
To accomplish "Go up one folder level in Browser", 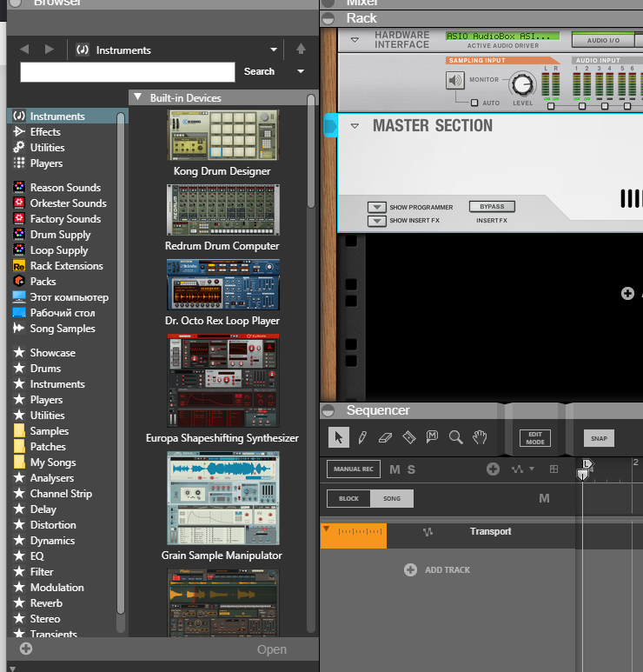I will click(301, 49).
